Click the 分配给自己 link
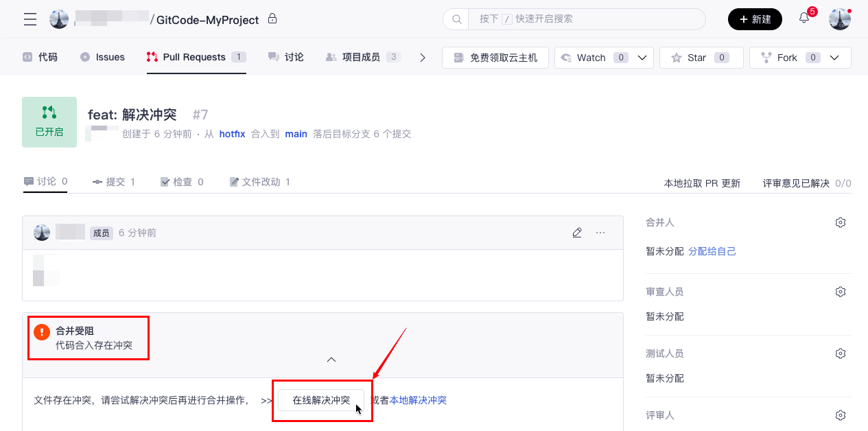The width and height of the screenshot is (868, 431). [x=712, y=251]
